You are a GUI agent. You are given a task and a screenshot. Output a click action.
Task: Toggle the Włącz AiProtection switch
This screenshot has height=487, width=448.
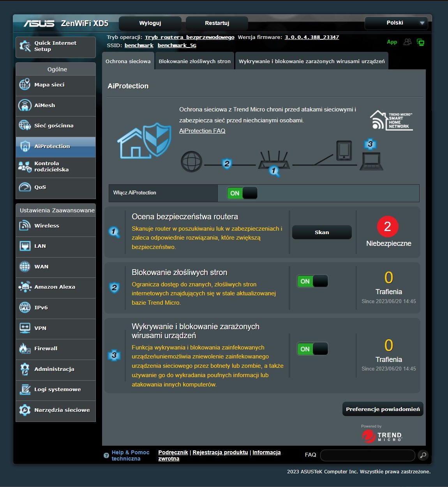[x=242, y=193]
